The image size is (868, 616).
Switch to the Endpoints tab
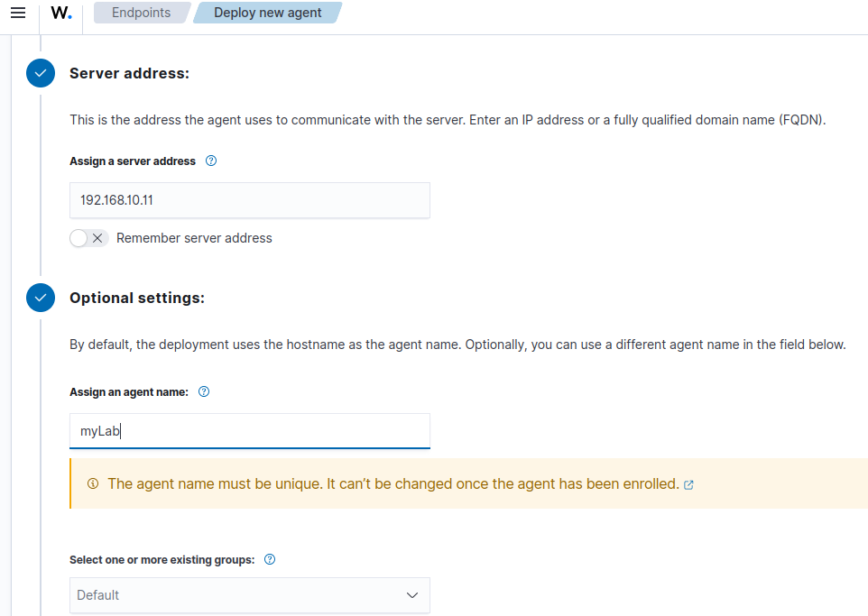tap(143, 13)
